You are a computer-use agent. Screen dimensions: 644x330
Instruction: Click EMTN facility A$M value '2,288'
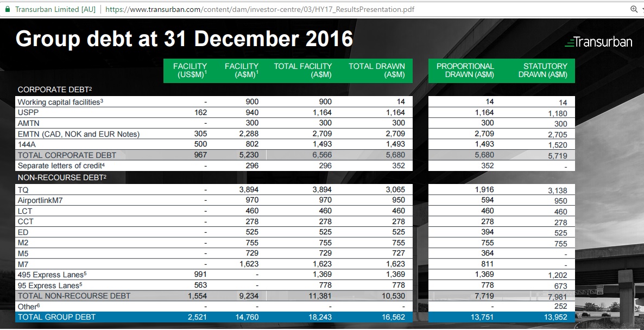(x=249, y=134)
